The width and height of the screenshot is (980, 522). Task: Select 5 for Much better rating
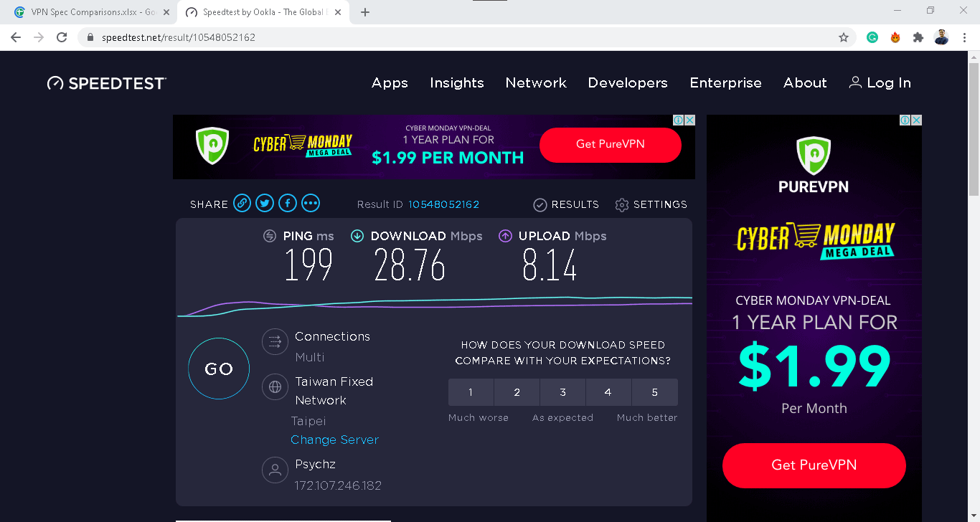654,392
